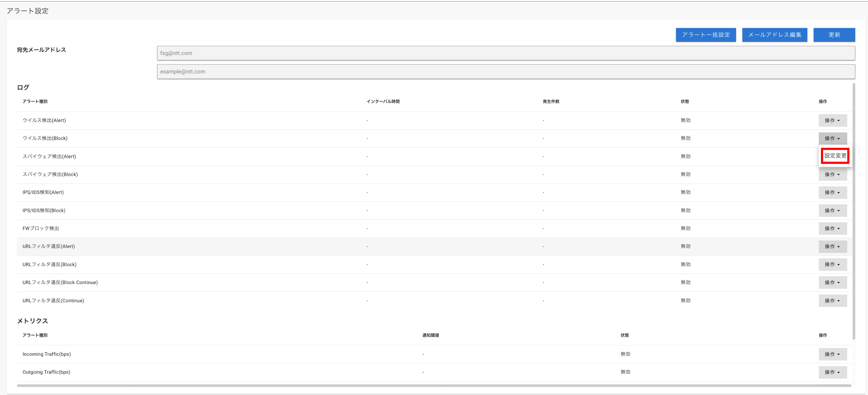Click URLフィルタ違反(Block Continue) row label

point(60,282)
